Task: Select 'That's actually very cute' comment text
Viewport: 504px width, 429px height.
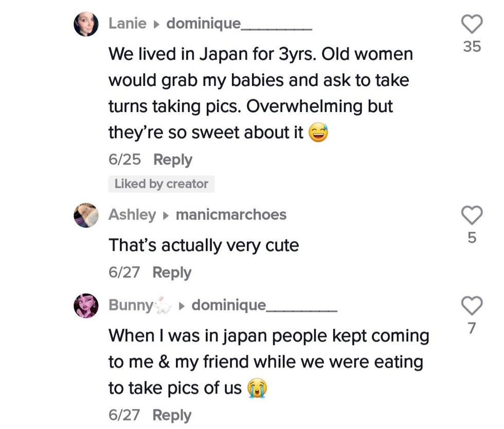Action: click(203, 245)
